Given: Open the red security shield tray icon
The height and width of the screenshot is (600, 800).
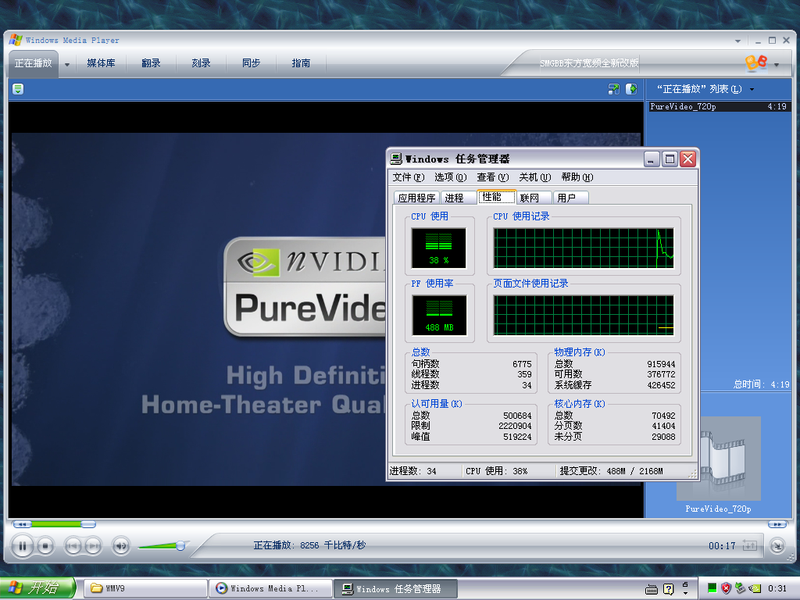Looking at the screenshot, I should (726, 588).
